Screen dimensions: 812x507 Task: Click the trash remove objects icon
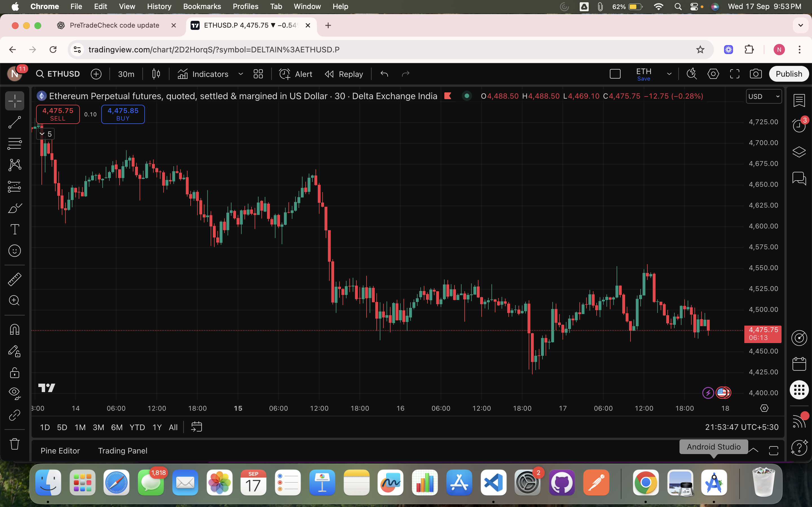click(14, 444)
